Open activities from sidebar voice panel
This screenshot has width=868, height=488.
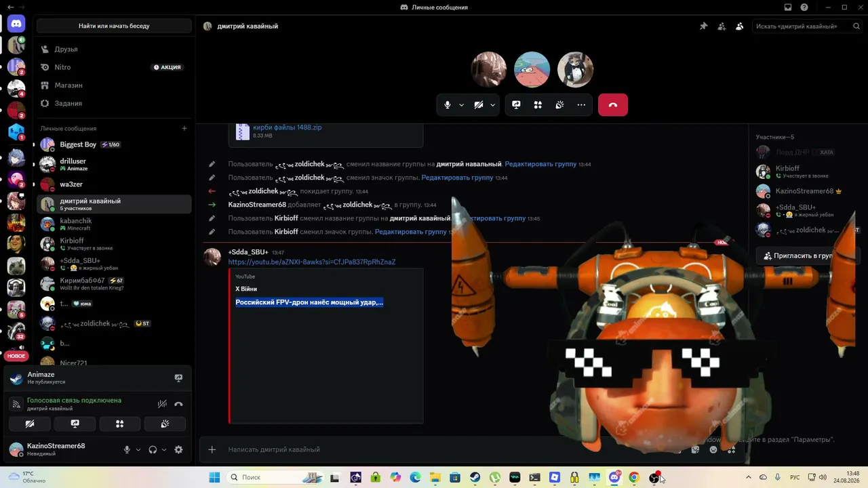pyautogui.click(x=120, y=424)
